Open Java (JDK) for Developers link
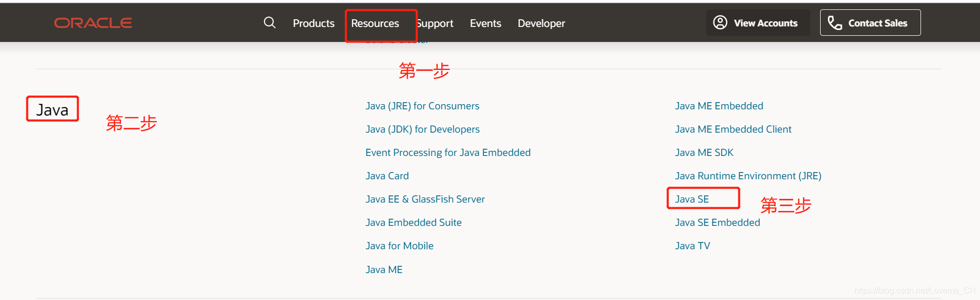The width and height of the screenshot is (980, 300). point(422,129)
